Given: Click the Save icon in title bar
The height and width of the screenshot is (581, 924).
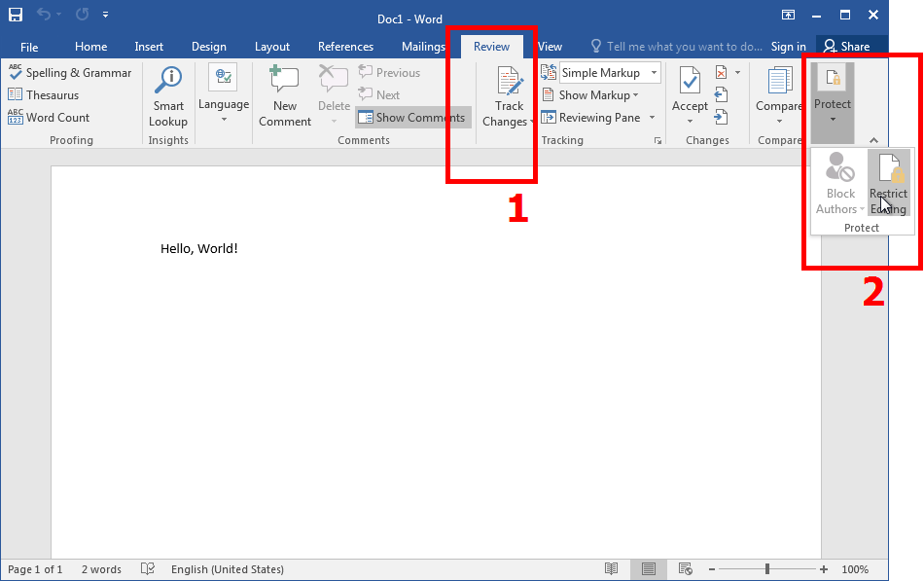Looking at the screenshot, I should [x=16, y=15].
